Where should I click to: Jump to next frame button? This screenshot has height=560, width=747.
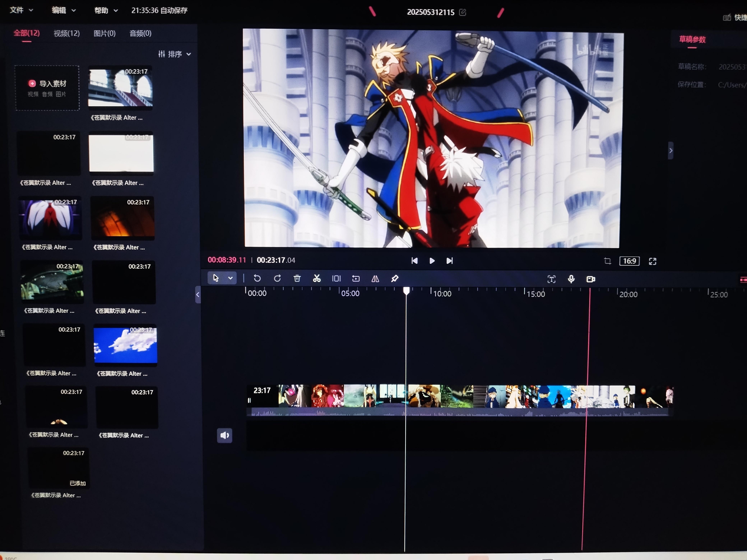[x=449, y=261]
